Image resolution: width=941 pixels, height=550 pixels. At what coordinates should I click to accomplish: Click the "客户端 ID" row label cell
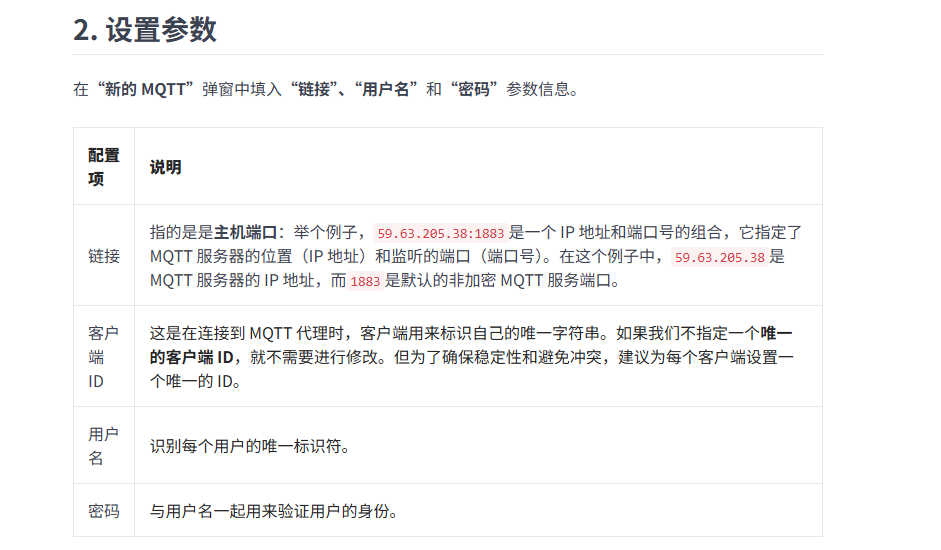(104, 357)
